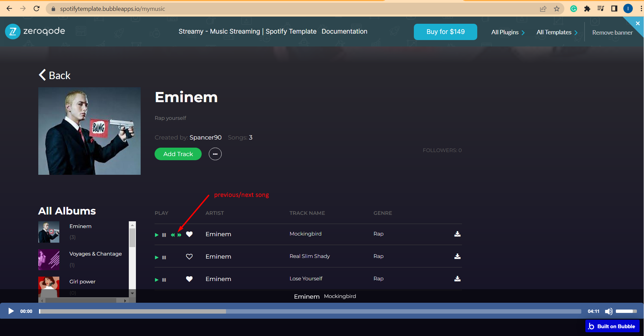Open the browser profile avatar
Viewport: 644px width, 336px height.
click(x=628, y=9)
